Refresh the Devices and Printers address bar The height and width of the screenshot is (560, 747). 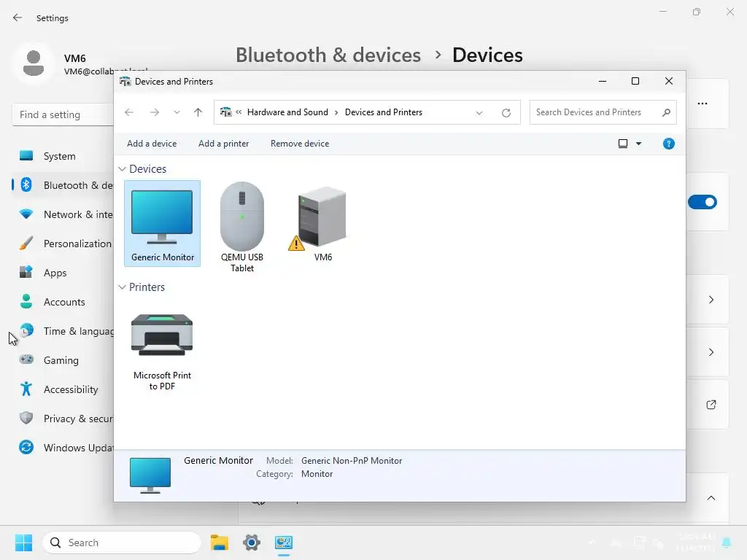(506, 112)
